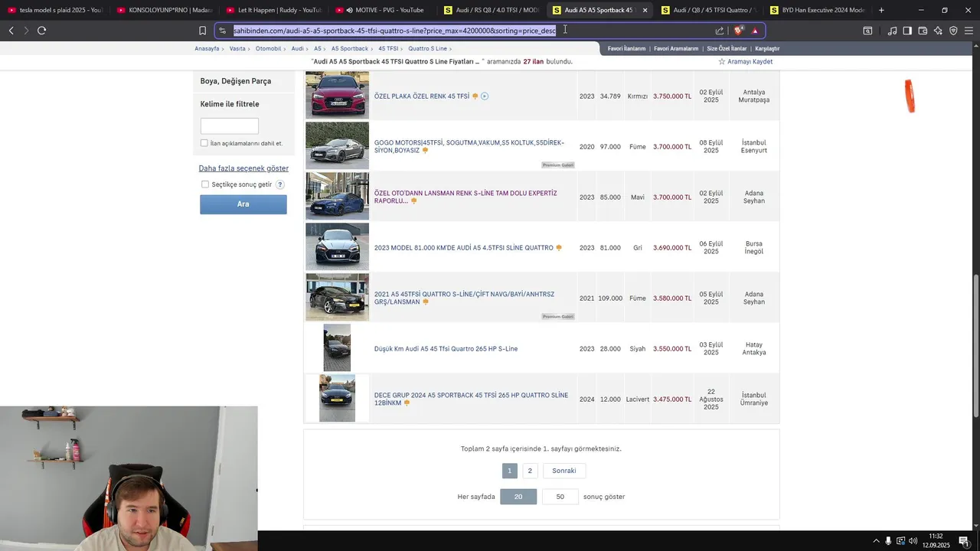Click Anasayfa breadcrumb

207,48
